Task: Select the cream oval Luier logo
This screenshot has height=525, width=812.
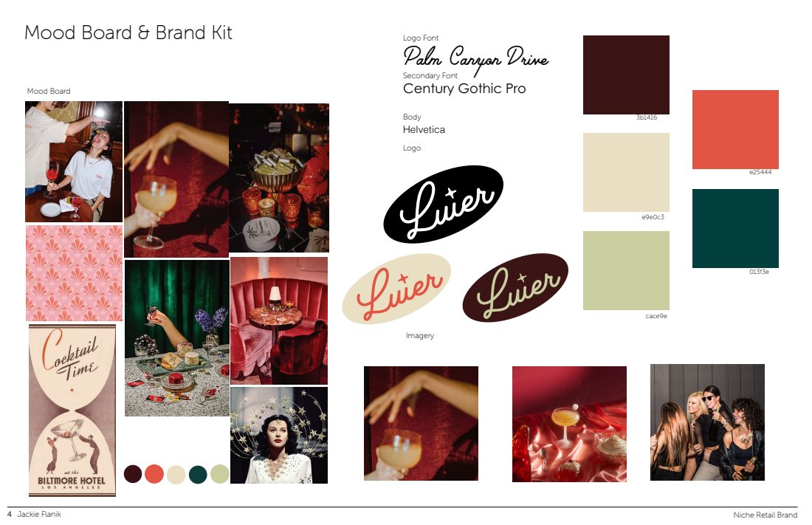Action: pos(396,289)
